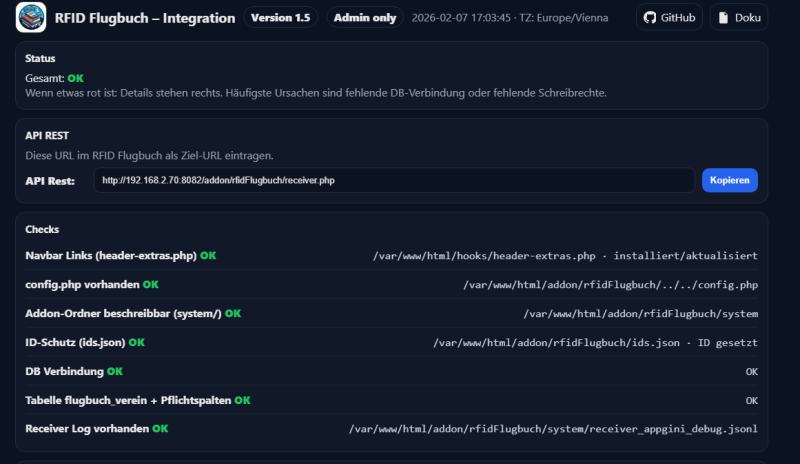Click the receiver_appgini_debug.jsonl log path
Image resolution: width=800 pixels, height=464 pixels.
553,429
